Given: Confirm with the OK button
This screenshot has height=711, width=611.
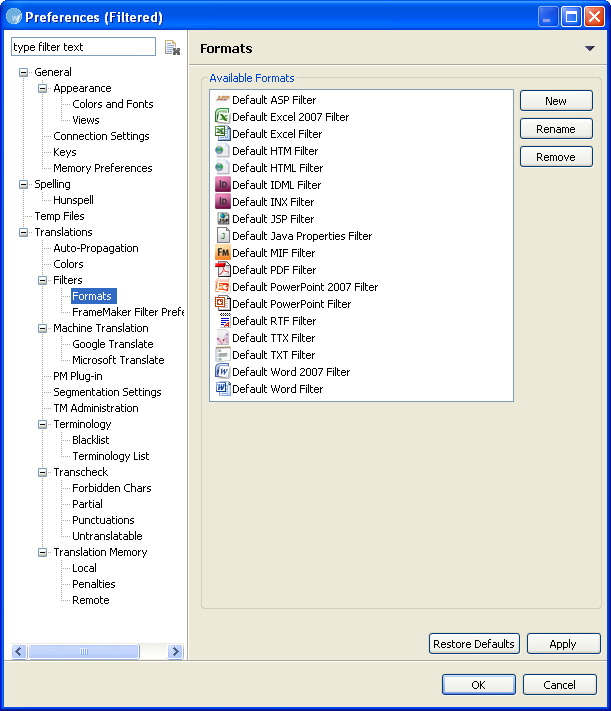Looking at the screenshot, I should click(479, 685).
